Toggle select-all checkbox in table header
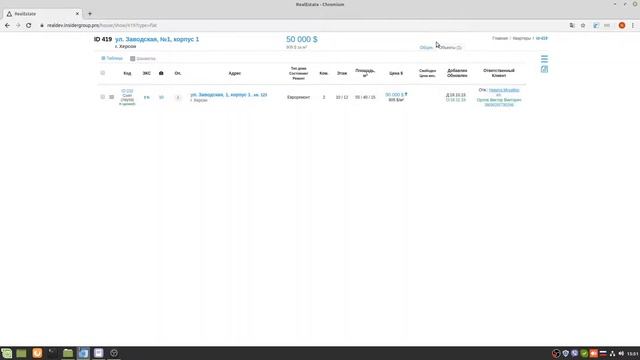 [x=102, y=73]
